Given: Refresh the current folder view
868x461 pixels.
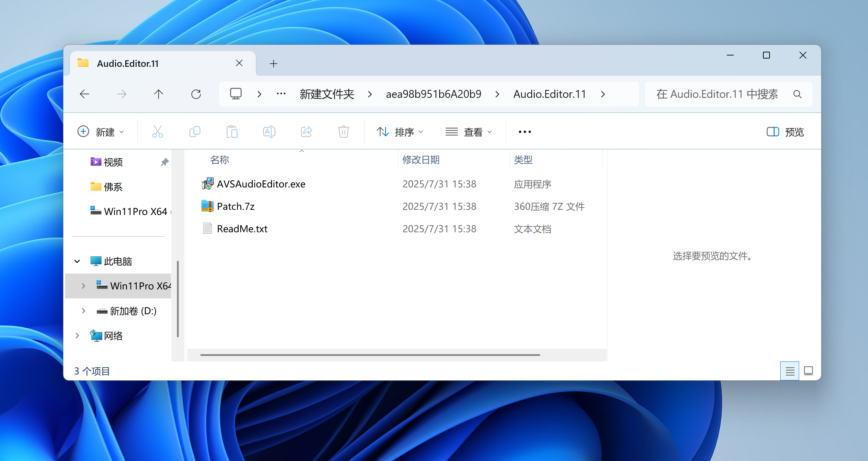Looking at the screenshot, I should [x=196, y=94].
